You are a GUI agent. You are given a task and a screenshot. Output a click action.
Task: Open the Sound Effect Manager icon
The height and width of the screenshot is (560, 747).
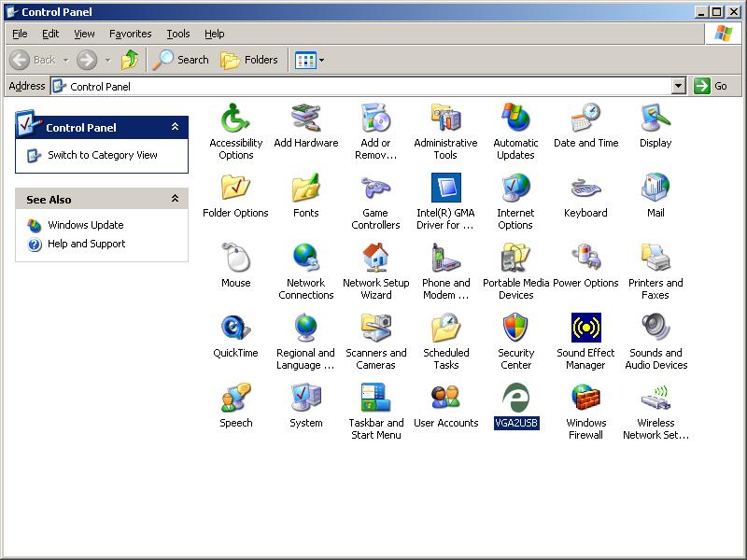point(585,329)
